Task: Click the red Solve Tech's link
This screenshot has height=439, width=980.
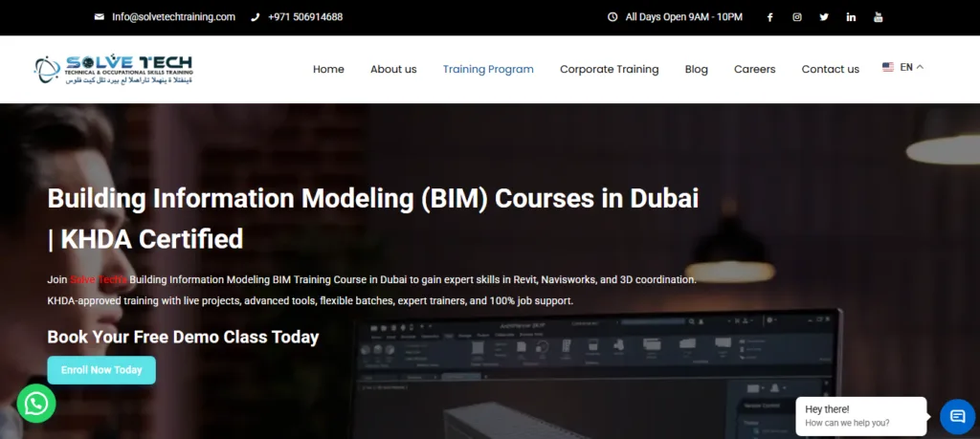Action: click(x=99, y=280)
